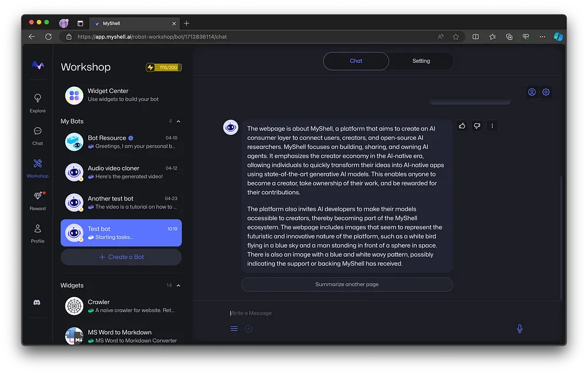The height and width of the screenshot is (374, 588).
Task: Open the Audio video cloner bot
Action: 121,172
